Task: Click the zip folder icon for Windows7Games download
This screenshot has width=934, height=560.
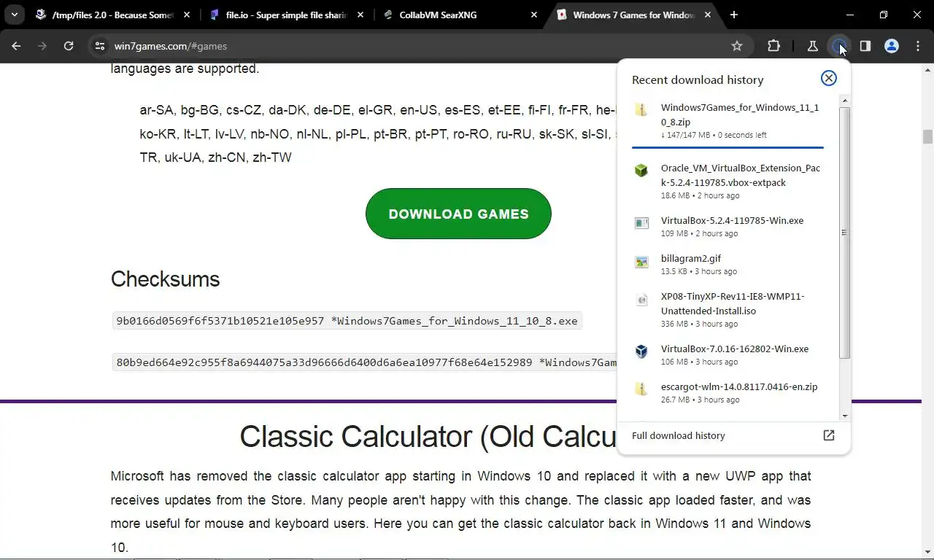Action: click(x=641, y=110)
